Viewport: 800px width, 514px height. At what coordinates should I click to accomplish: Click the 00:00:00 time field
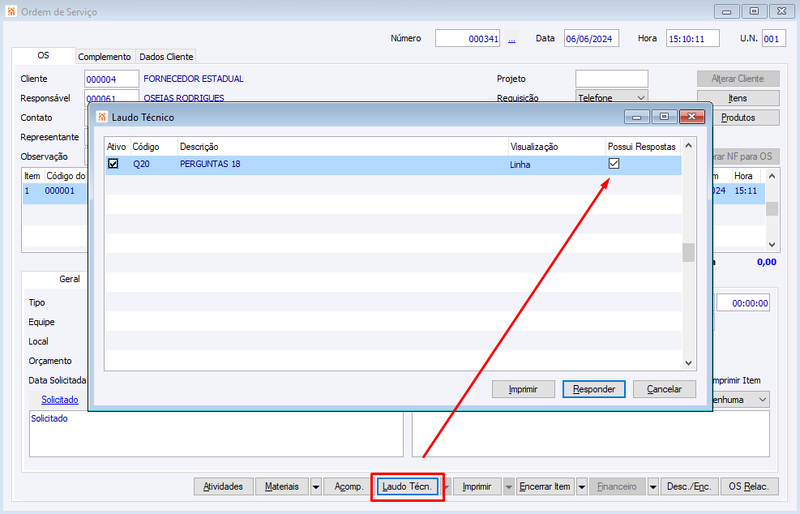click(743, 303)
